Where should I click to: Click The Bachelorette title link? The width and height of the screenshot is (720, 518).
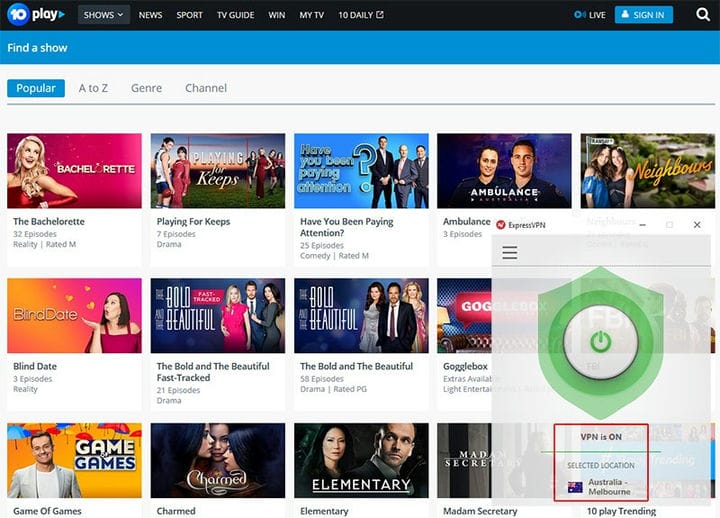pos(49,221)
